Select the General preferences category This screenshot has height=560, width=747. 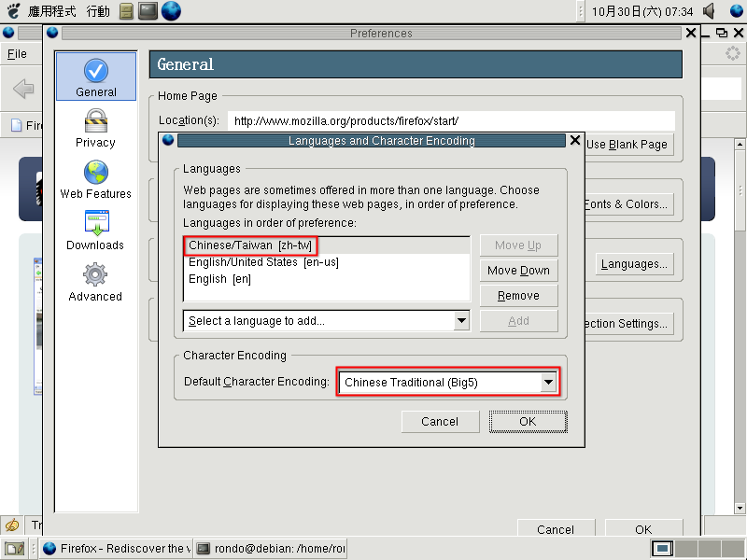(x=95, y=77)
